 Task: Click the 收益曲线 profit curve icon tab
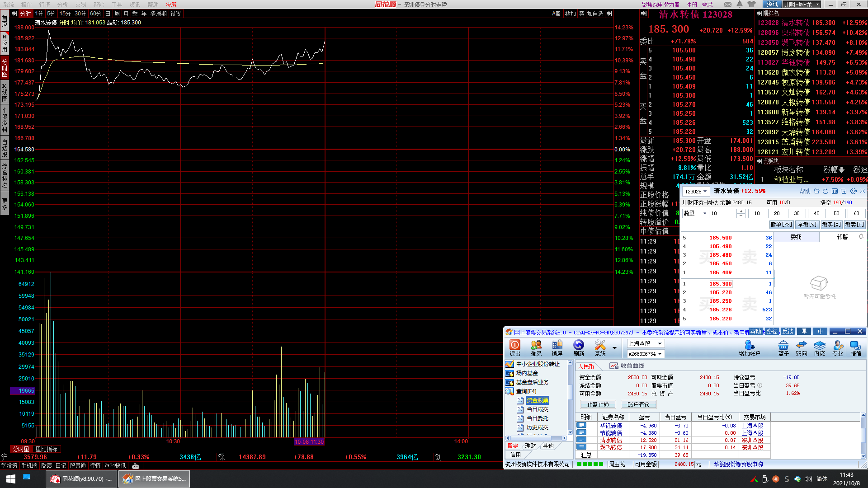[627, 366]
